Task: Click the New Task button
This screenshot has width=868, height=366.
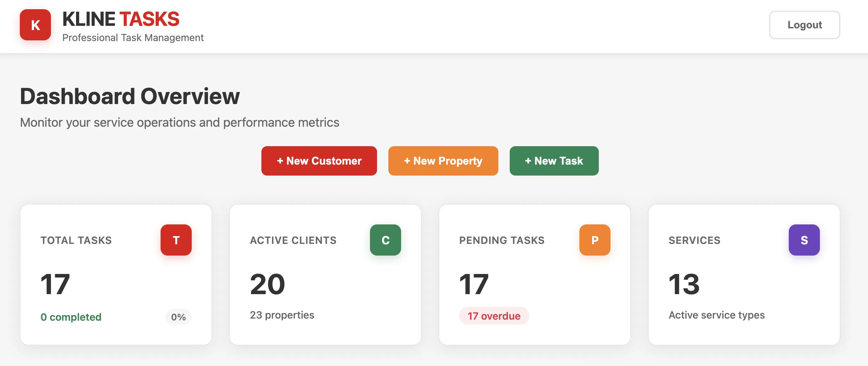Action: pyautogui.click(x=554, y=161)
